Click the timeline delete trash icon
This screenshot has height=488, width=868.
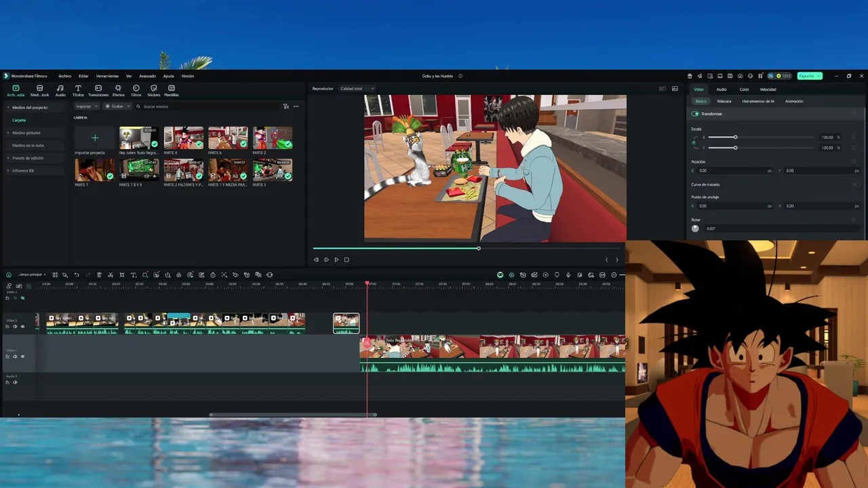(x=99, y=274)
